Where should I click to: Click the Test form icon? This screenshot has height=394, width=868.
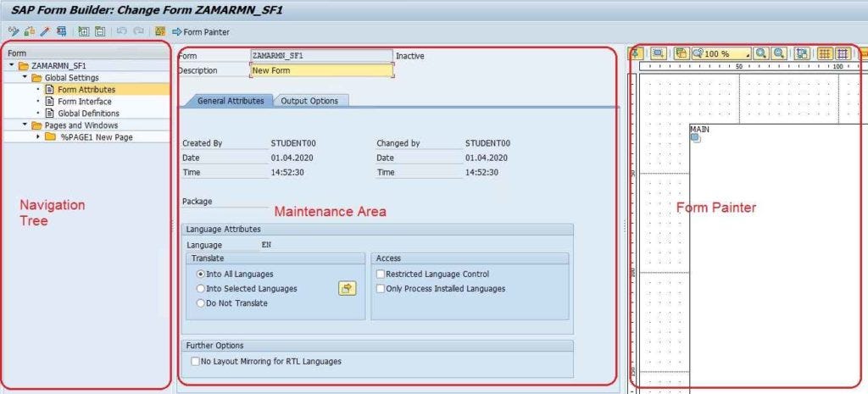[61, 32]
